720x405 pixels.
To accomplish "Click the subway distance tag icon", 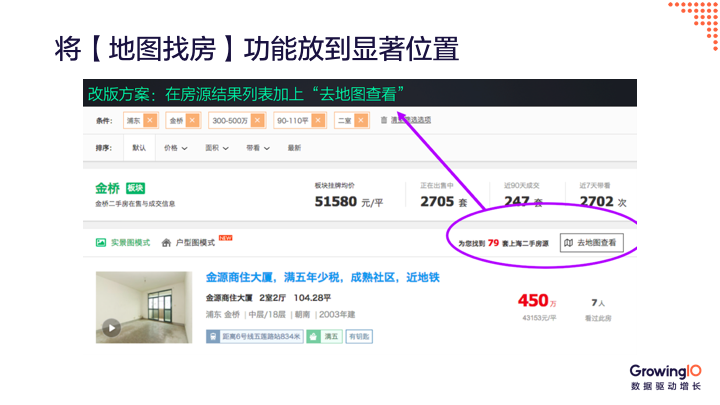I will 213,337.
